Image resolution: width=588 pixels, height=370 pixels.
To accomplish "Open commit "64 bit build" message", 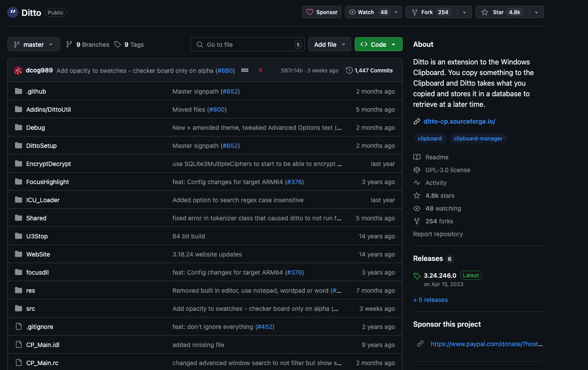I will tap(189, 236).
